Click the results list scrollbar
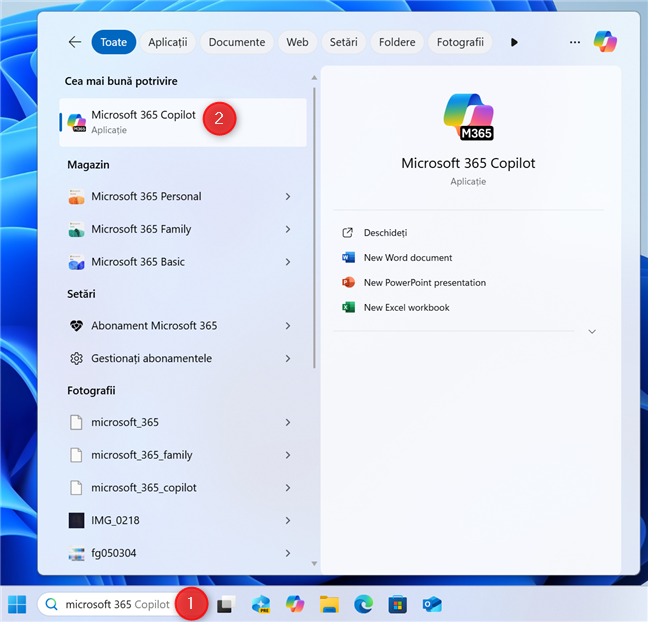 click(314, 227)
